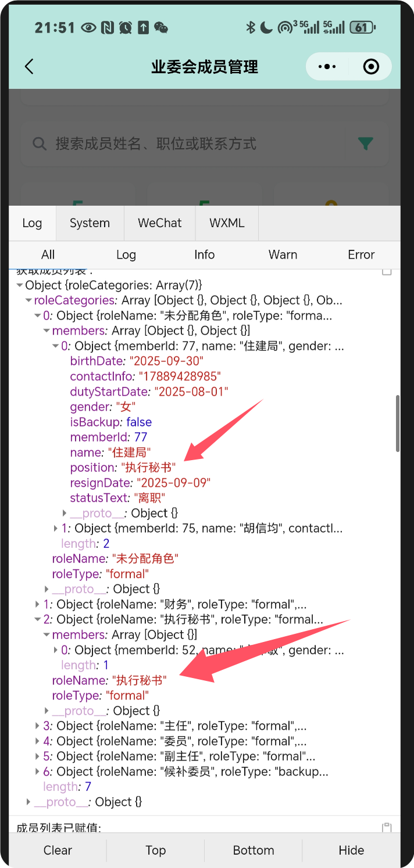Image resolution: width=414 pixels, height=868 pixels.
Task: Collapse members array with two Objects
Action: pyautogui.click(x=47, y=331)
